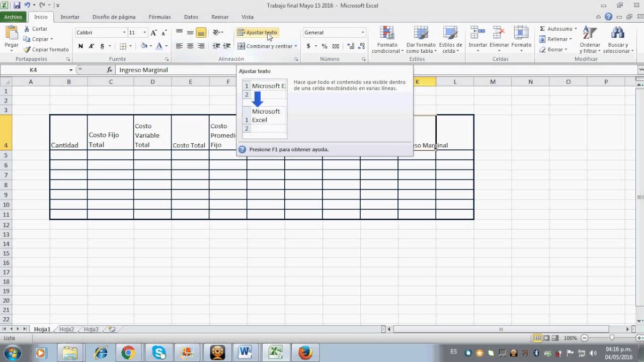Decrease indent in Alineación group
The width and height of the screenshot is (644, 362).
tap(216, 46)
